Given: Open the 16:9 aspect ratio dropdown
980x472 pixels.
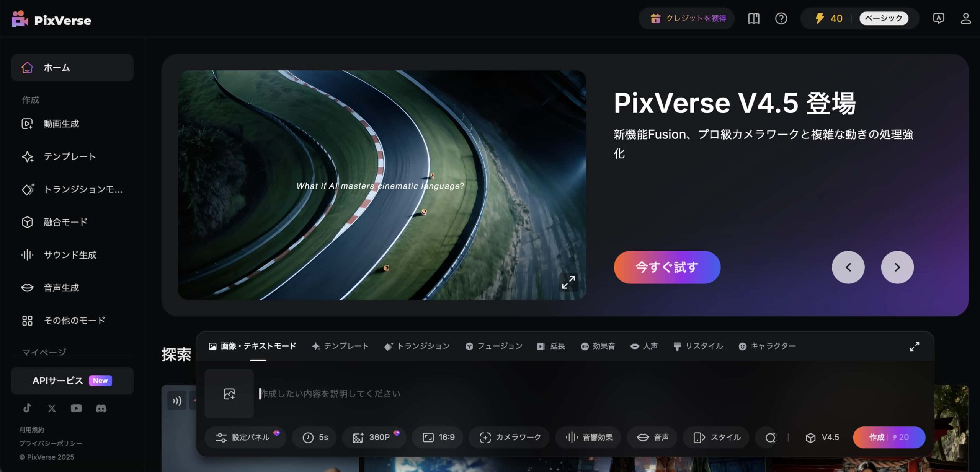Looking at the screenshot, I should pyautogui.click(x=438, y=437).
